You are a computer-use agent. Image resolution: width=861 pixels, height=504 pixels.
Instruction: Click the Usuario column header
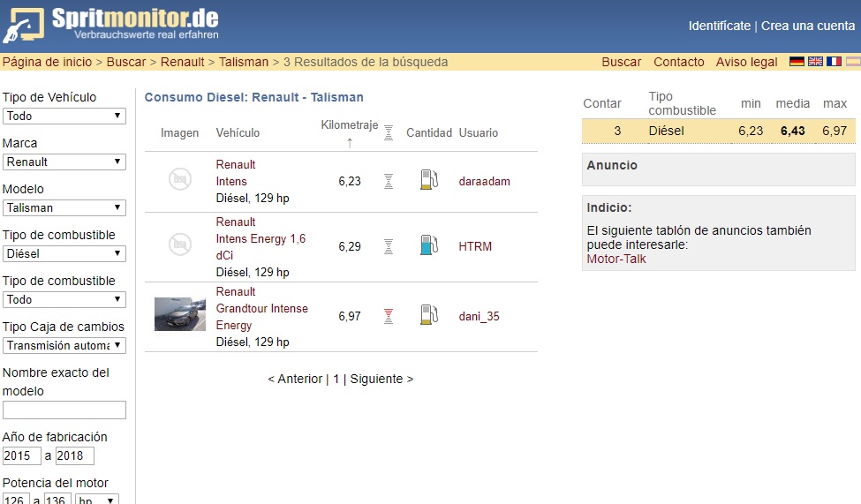point(479,133)
